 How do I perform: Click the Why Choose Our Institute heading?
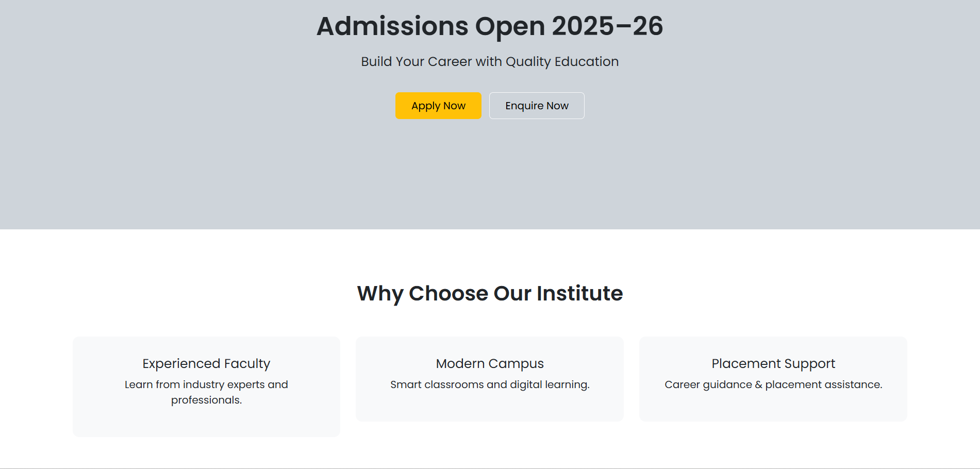tap(489, 293)
